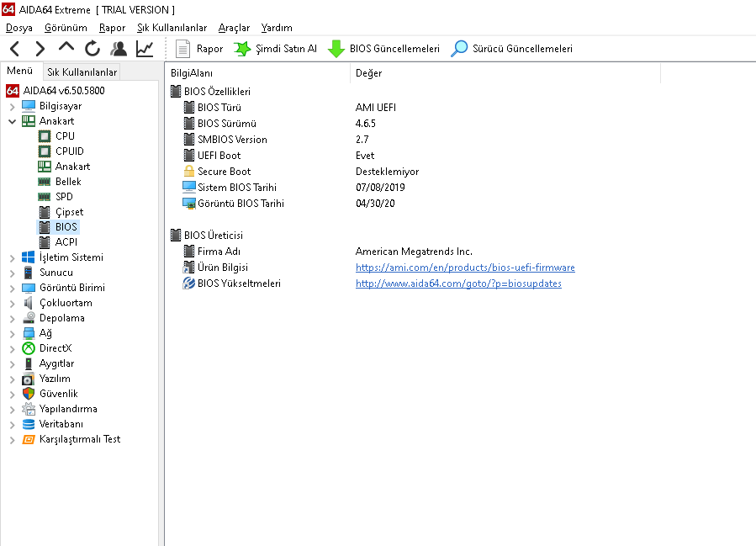Expand the Yazılım tree node

[13, 379]
